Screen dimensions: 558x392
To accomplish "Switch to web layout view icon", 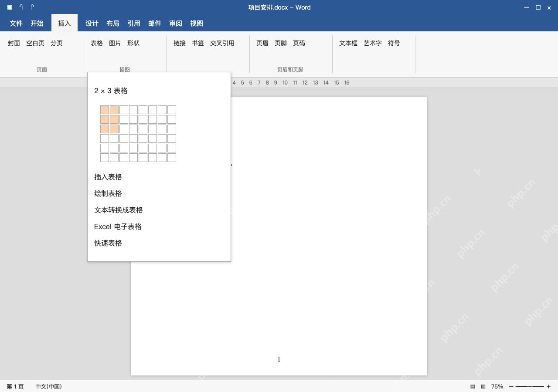I will click(483, 386).
